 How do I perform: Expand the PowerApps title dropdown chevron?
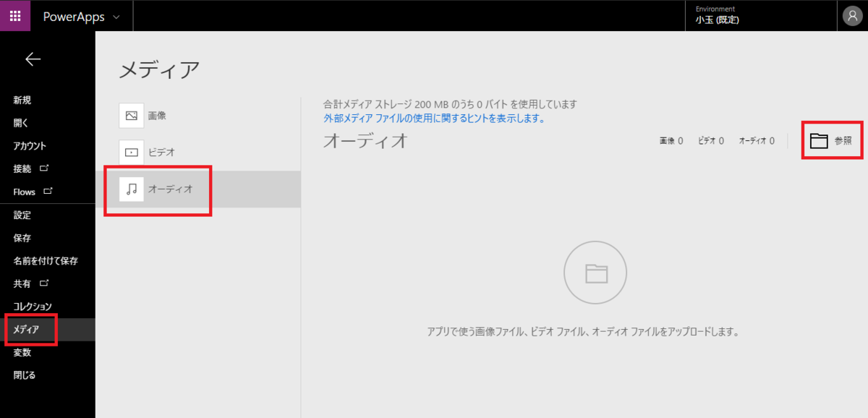pos(116,17)
